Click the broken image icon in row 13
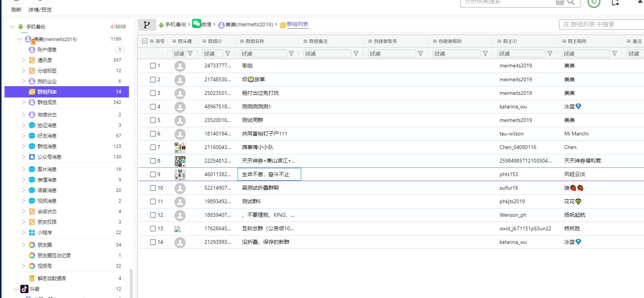644x298 pixels. click(177, 229)
